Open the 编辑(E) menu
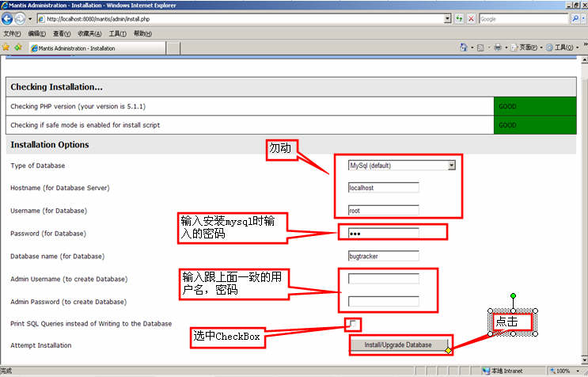 tap(36, 34)
